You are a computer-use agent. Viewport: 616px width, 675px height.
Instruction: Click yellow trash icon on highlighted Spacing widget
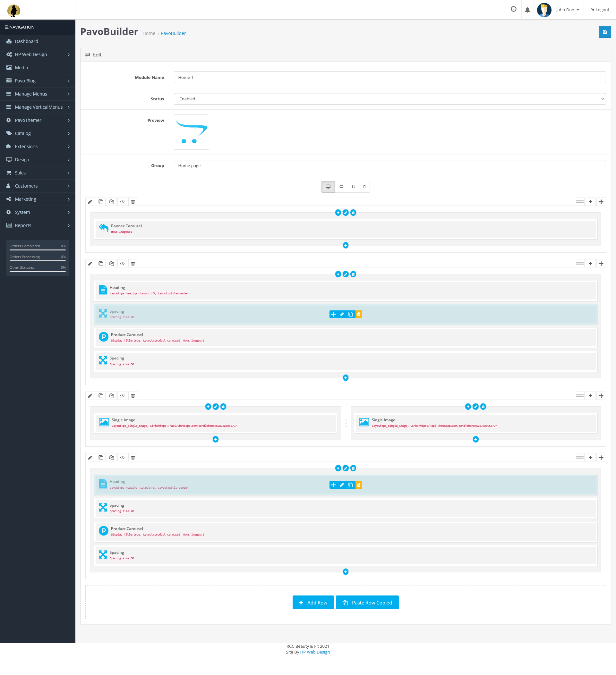tap(358, 314)
